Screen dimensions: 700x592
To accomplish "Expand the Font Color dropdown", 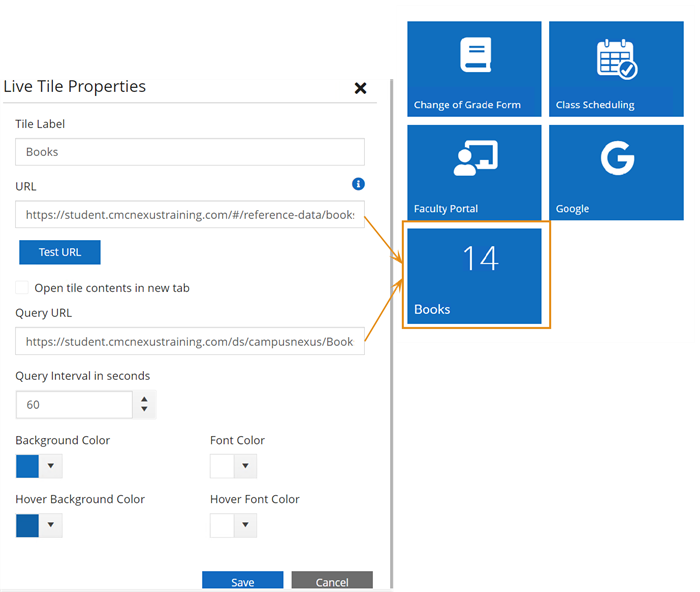I will [x=245, y=467].
